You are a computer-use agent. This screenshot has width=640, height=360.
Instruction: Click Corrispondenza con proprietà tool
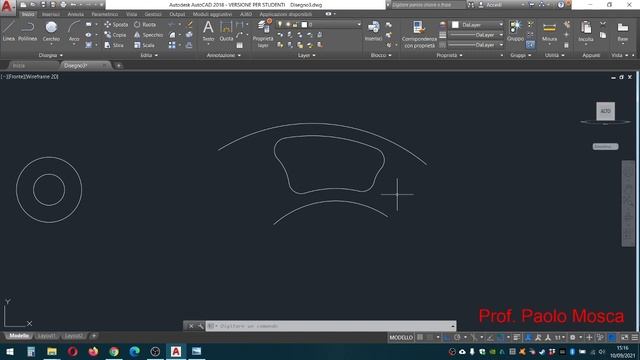click(x=419, y=34)
